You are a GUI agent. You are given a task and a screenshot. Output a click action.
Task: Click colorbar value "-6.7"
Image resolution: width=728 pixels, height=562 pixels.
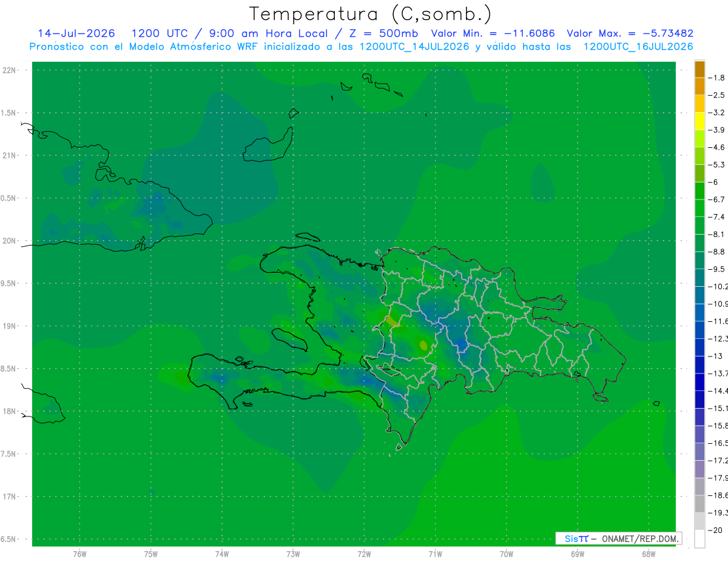click(x=716, y=199)
